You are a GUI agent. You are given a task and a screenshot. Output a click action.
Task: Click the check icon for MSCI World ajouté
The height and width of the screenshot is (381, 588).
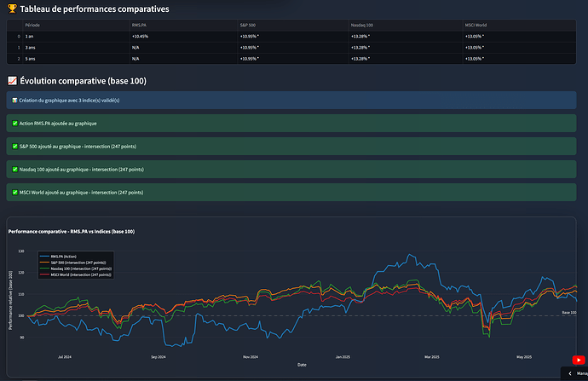tap(15, 193)
